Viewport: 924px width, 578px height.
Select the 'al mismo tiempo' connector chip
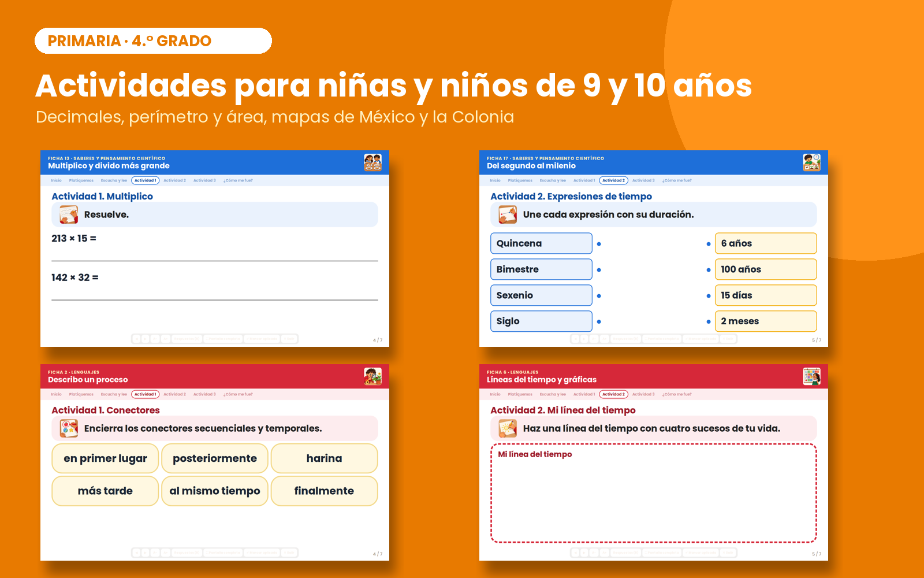pyautogui.click(x=215, y=491)
